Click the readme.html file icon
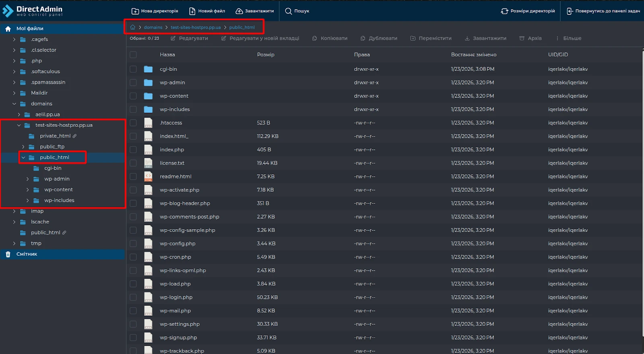 tap(148, 176)
